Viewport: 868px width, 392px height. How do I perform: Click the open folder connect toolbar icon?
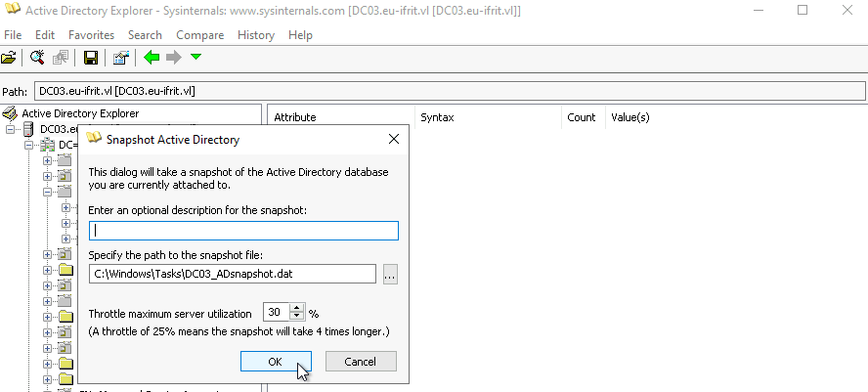[x=8, y=57]
